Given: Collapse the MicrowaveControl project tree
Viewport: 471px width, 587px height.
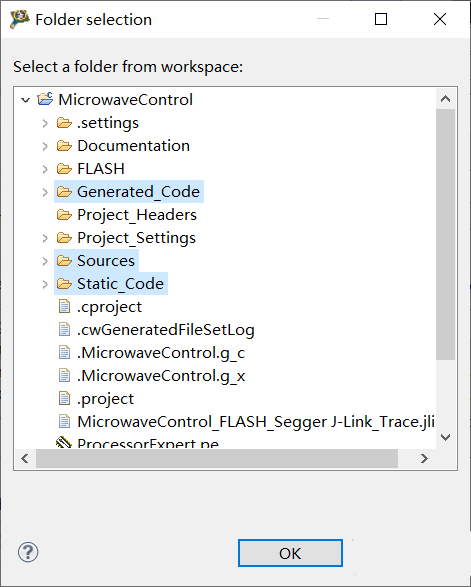Looking at the screenshot, I should pyautogui.click(x=25, y=100).
